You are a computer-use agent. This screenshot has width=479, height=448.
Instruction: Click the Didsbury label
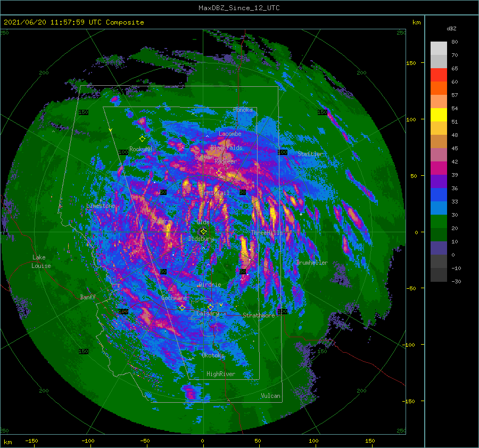[201, 239]
